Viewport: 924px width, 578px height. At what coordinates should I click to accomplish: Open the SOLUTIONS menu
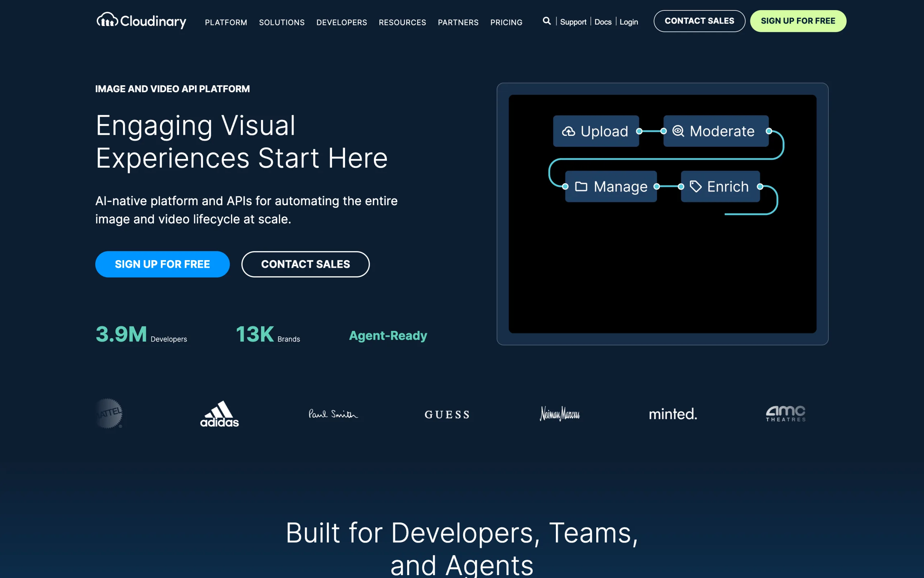pyautogui.click(x=282, y=22)
